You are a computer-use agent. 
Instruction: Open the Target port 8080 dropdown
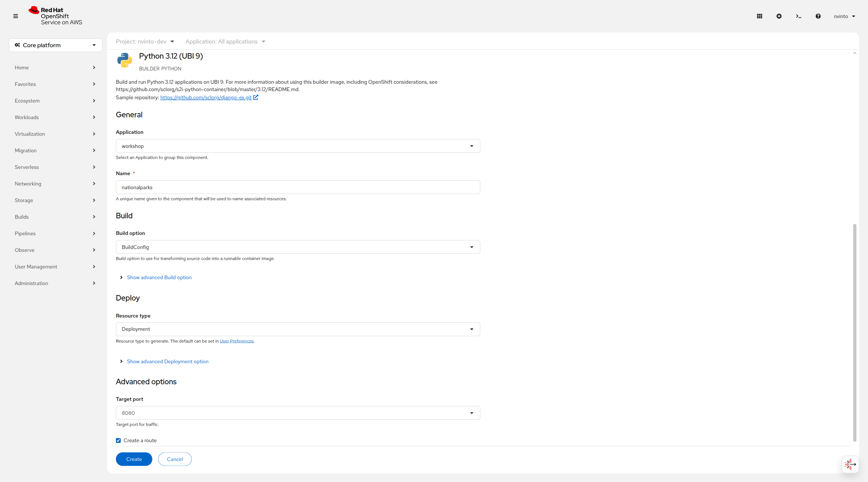pos(298,413)
